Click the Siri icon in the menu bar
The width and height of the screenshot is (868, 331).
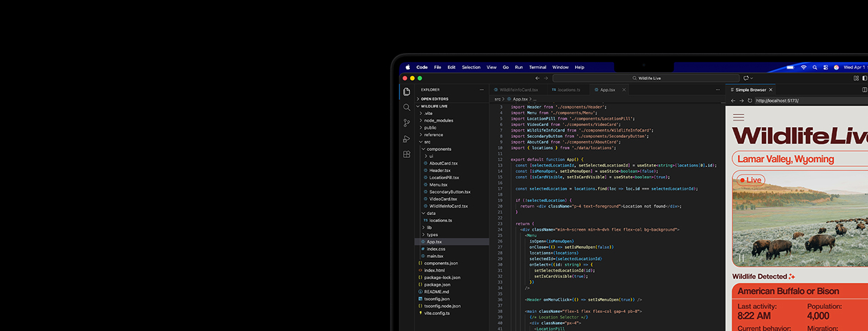pyautogui.click(x=836, y=68)
